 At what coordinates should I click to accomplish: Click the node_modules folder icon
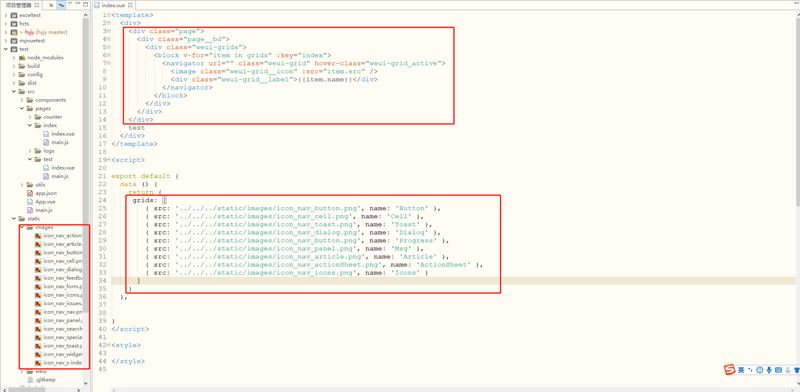(22, 58)
